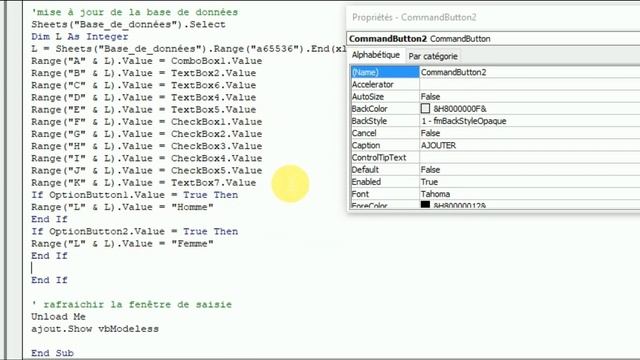
Task: Select the Default property
Action: [385, 170]
